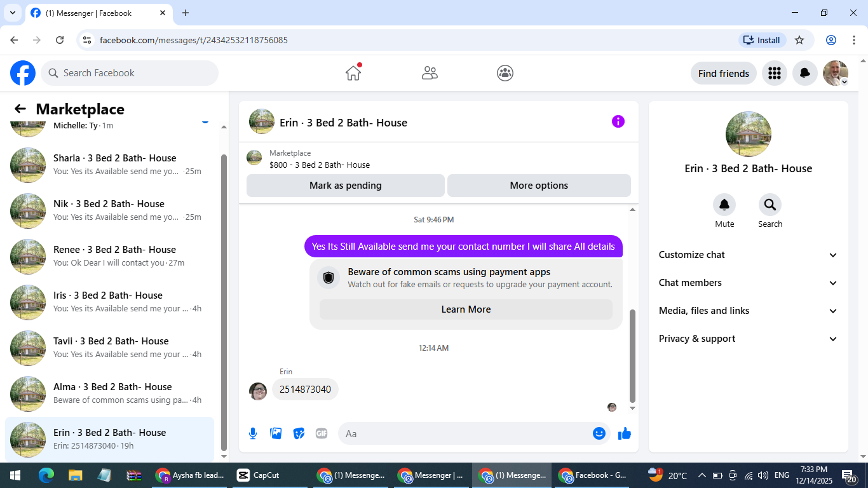The width and height of the screenshot is (868, 488).
Task: Search in conversation with the magnifier icon
Action: 770,205
